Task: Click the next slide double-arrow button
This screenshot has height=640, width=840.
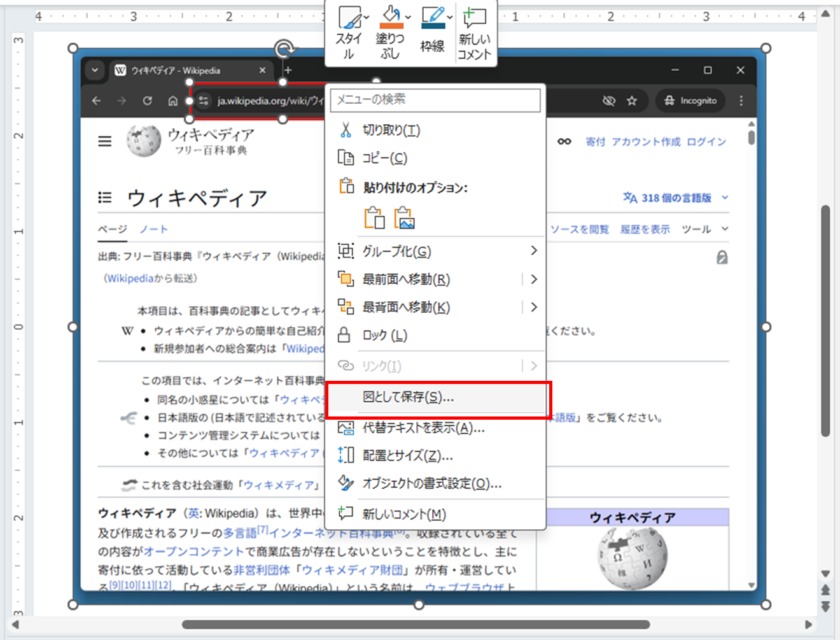Action: [825, 606]
